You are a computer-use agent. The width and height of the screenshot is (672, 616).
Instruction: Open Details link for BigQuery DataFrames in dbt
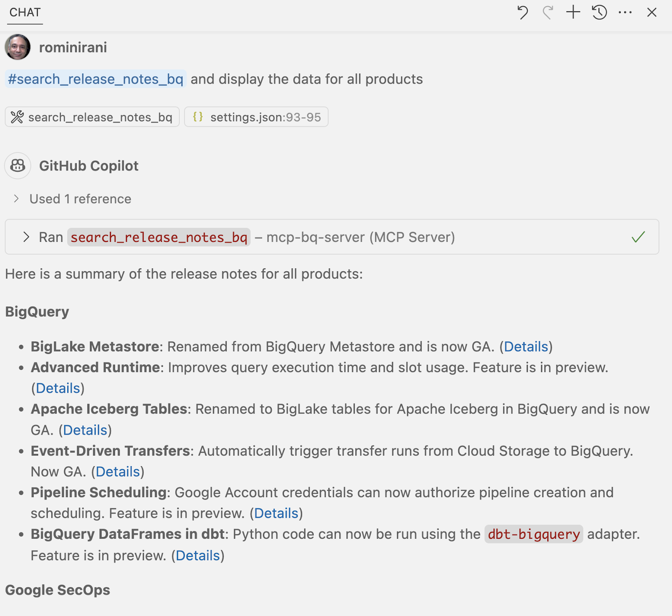pyautogui.click(x=198, y=556)
